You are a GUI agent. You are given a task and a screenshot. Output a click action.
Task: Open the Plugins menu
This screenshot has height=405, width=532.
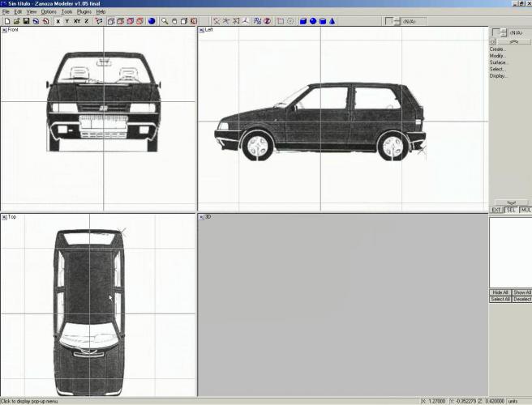[x=84, y=12]
